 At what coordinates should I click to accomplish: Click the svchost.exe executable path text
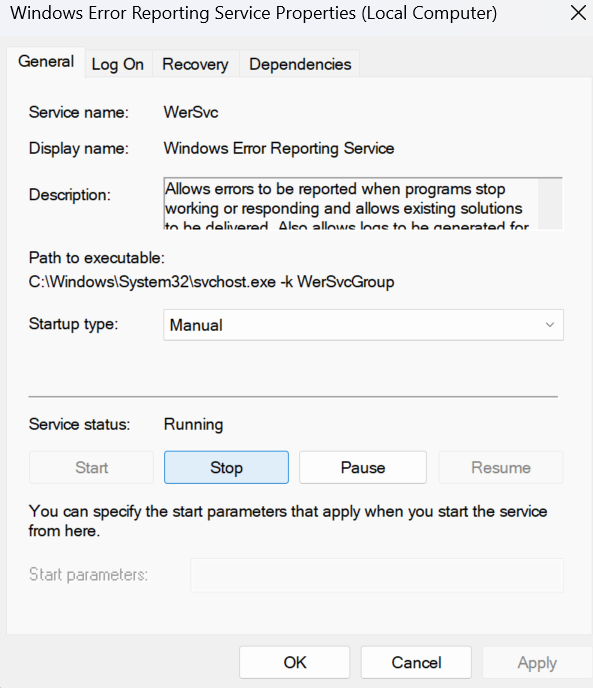(211, 281)
